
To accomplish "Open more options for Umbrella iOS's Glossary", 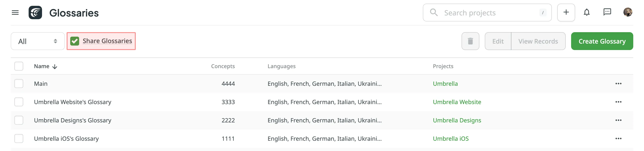I will click(618, 138).
